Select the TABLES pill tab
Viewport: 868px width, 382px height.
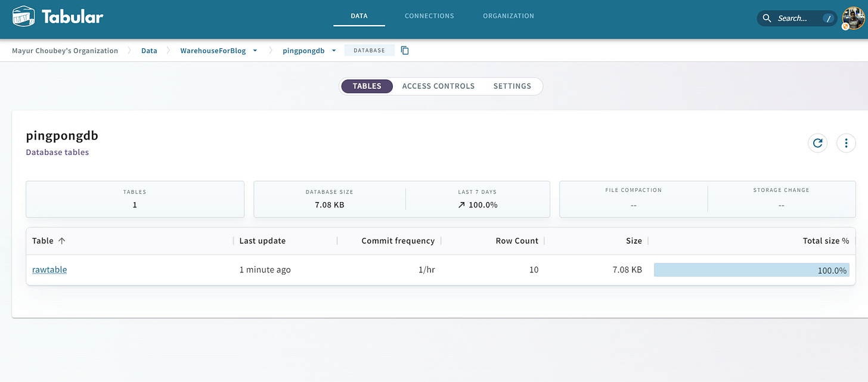[x=367, y=86]
